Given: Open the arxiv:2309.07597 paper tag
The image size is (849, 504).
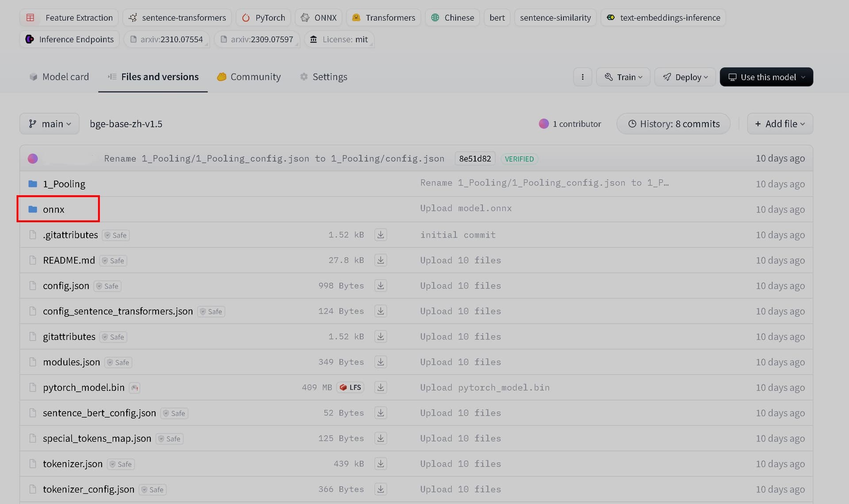Looking at the screenshot, I should tap(257, 39).
